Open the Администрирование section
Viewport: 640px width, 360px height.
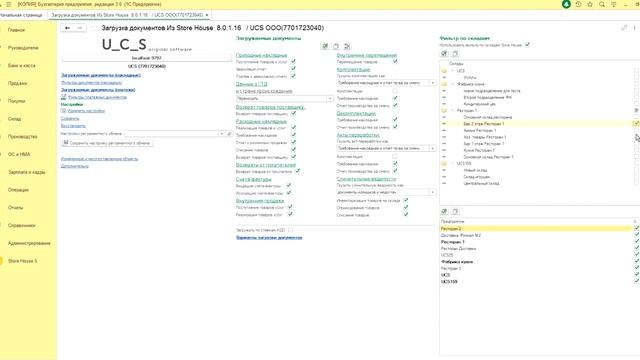(x=29, y=243)
